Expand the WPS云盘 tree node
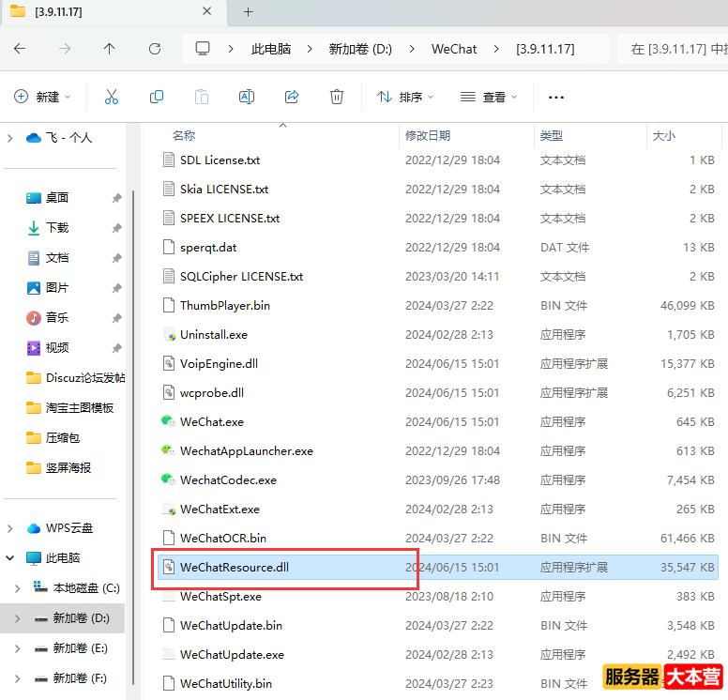This screenshot has height=700, width=728. [9, 528]
